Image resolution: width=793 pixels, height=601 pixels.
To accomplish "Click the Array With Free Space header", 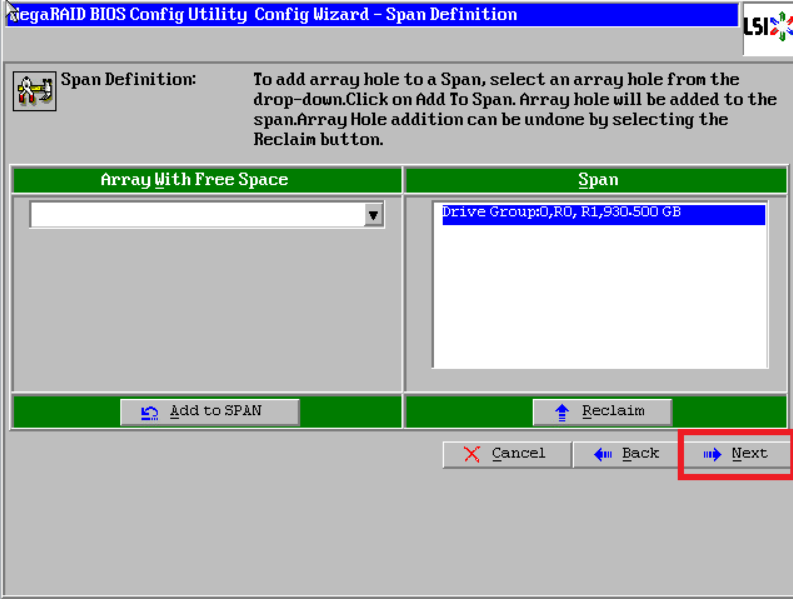I will pyautogui.click(x=207, y=180).
